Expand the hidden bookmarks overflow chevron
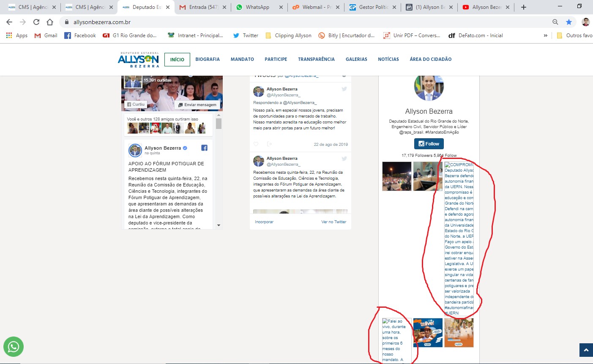This screenshot has height=364, width=593. [x=545, y=36]
